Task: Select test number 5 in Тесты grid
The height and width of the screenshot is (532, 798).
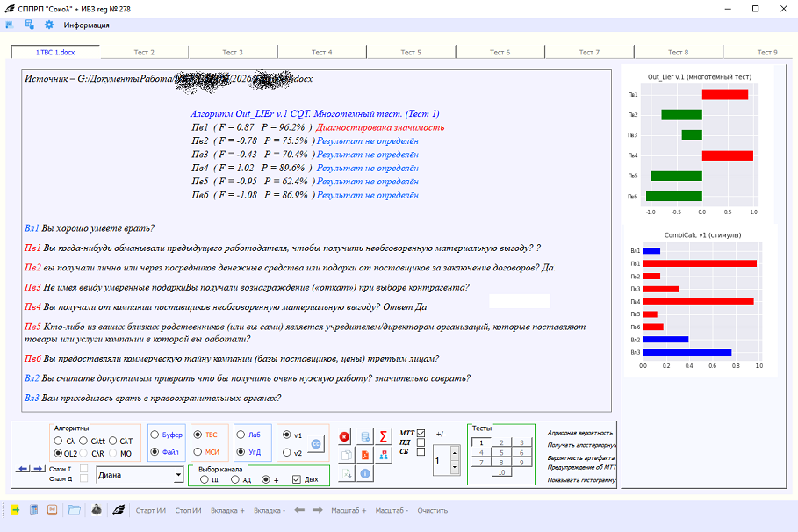Action: click(499, 452)
